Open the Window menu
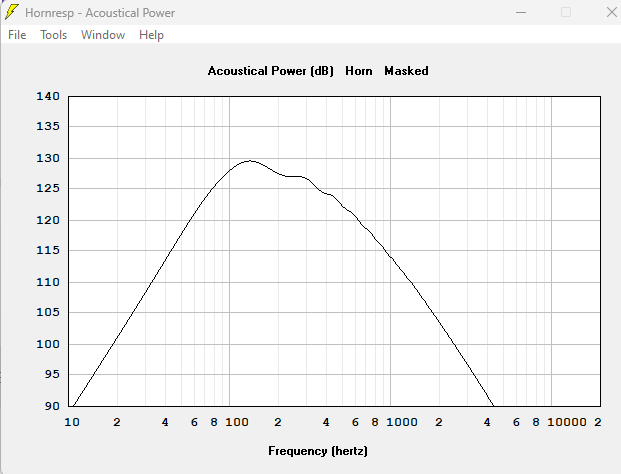The width and height of the screenshot is (621, 474). [x=103, y=35]
